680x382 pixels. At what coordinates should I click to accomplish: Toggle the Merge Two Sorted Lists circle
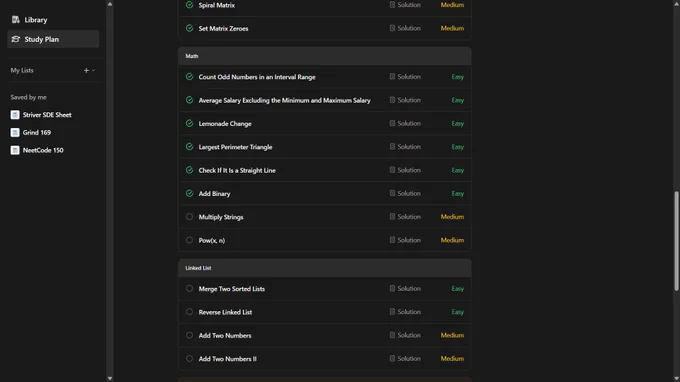(190, 289)
